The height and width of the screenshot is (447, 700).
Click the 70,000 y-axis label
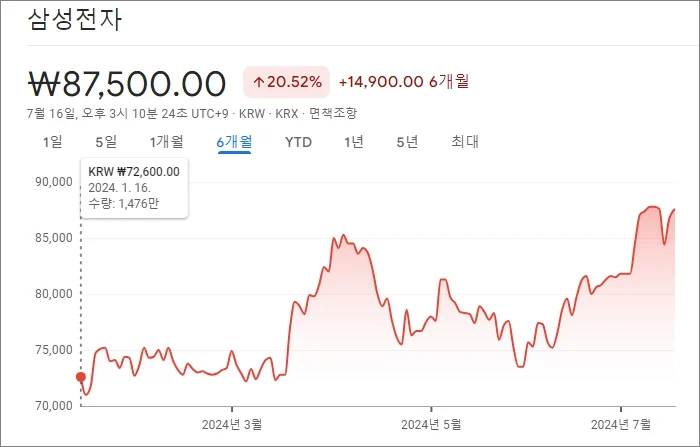[54, 406]
